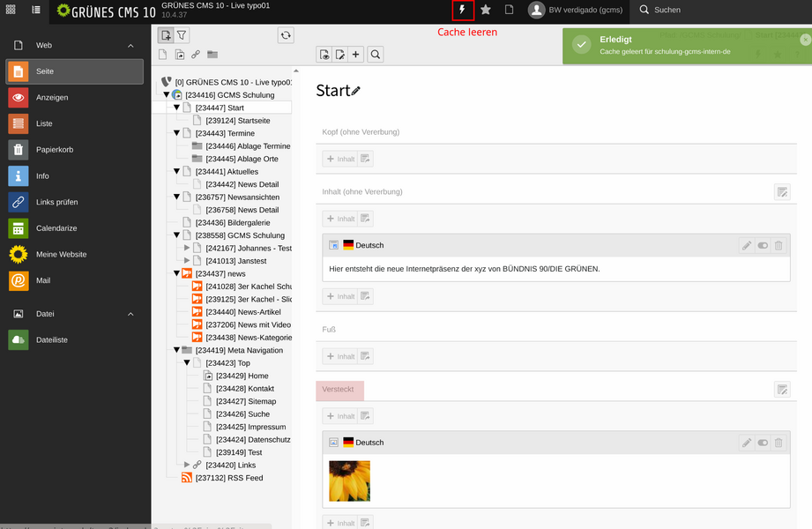Screen dimensions: 812x529
Task: Open the Dateiliste module
Action: coord(75,340)
